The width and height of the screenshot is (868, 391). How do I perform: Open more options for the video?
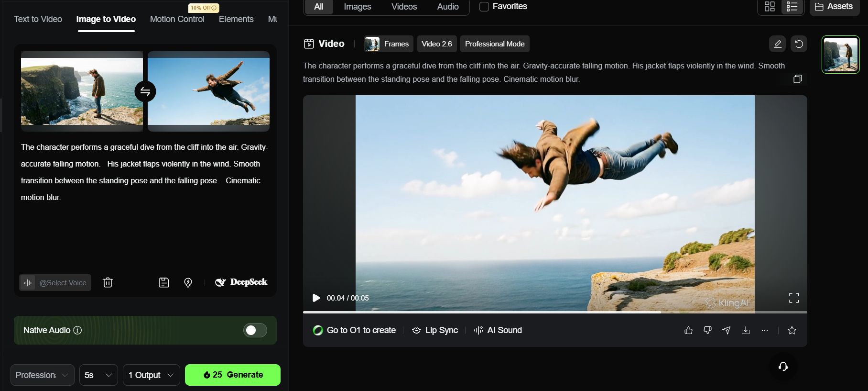coord(765,330)
